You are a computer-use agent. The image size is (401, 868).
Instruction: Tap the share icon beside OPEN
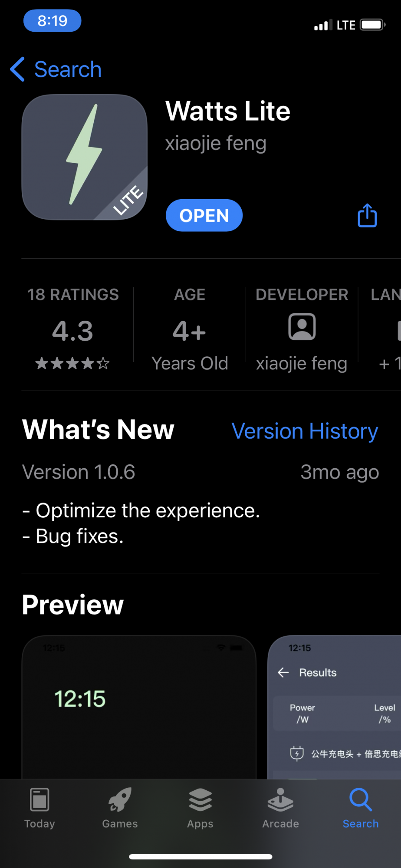pos(367,216)
